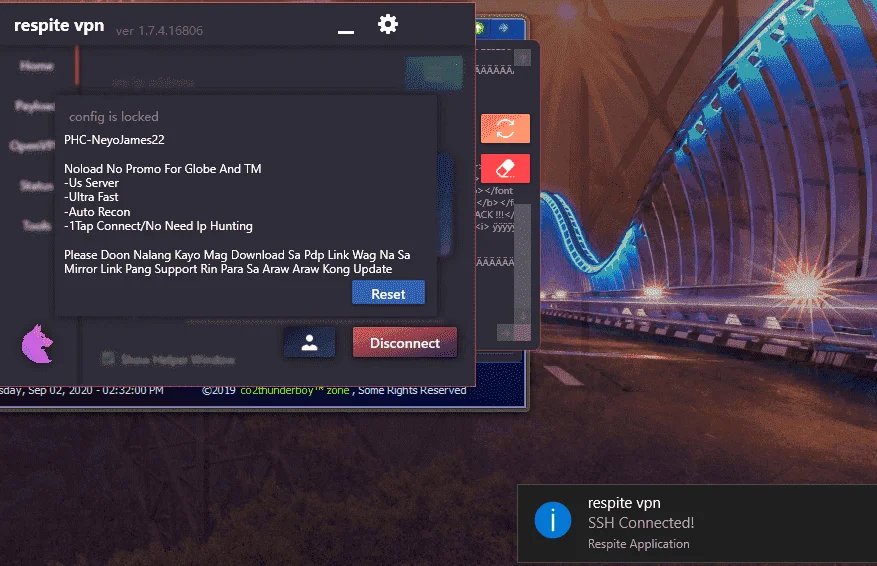Click the 'ver 1.7.4.16806' version label
Screen dimensions: 877x566
coord(159,31)
